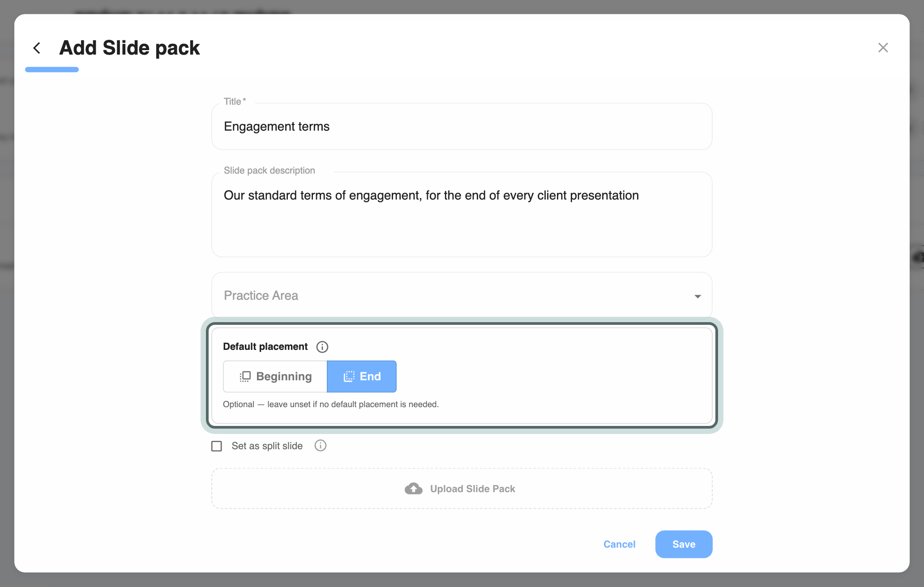This screenshot has width=924, height=587.
Task: Show info about Default placement
Action: 322,347
